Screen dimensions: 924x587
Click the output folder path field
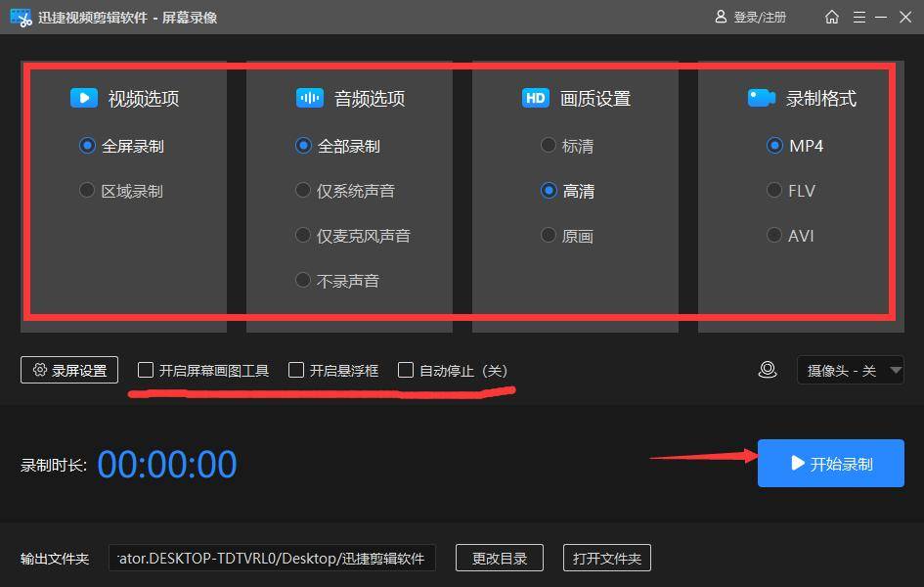[272, 558]
